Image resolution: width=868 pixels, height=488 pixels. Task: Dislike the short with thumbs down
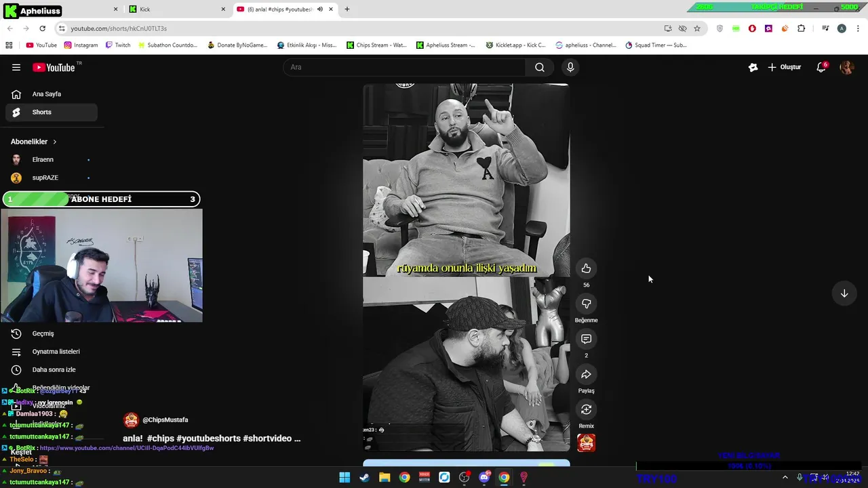(587, 304)
